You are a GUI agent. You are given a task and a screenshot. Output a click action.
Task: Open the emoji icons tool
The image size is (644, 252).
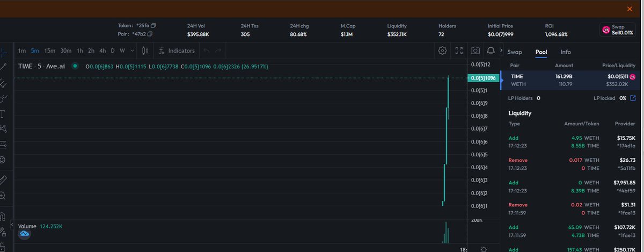tap(3, 160)
